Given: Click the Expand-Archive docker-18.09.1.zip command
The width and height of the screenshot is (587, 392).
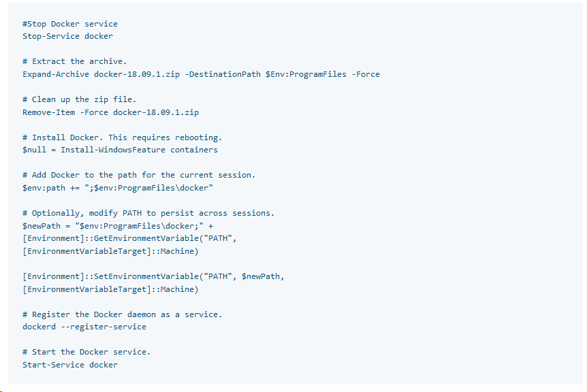Looking at the screenshot, I should click(101, 74).
